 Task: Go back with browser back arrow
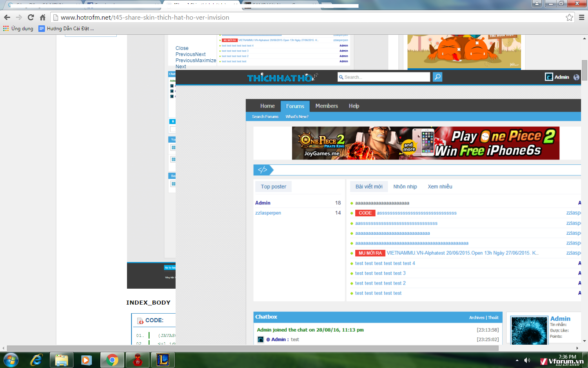tap(7, 18)
